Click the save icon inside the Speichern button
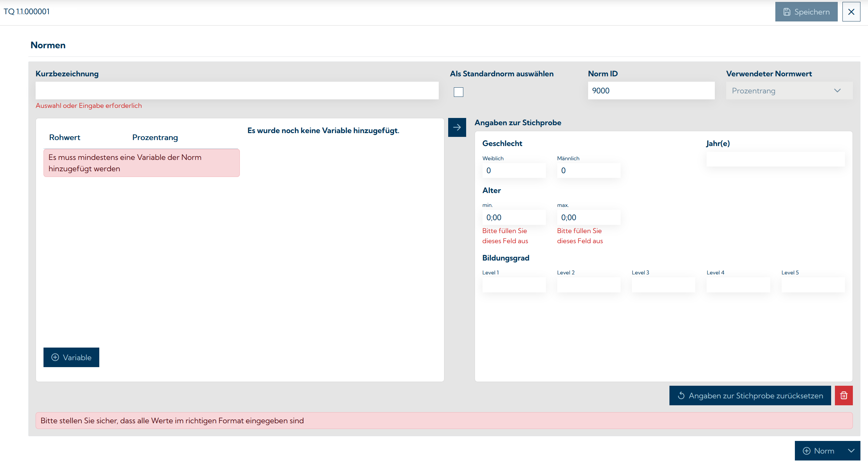The image size is (868, 469). (786, 11)
